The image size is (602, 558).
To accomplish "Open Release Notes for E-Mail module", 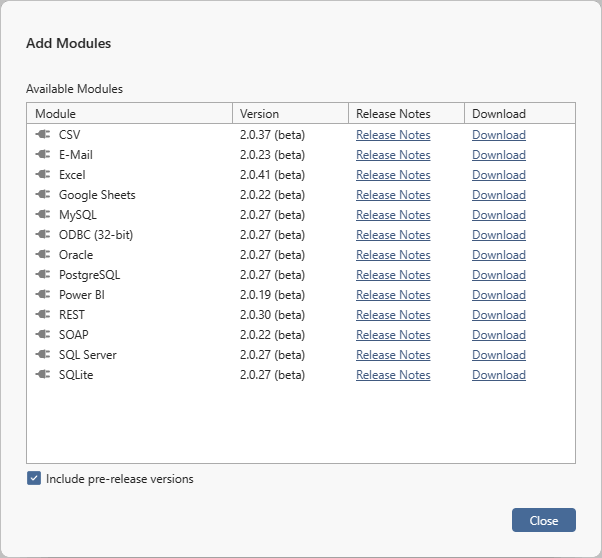I will coord(393,155).
